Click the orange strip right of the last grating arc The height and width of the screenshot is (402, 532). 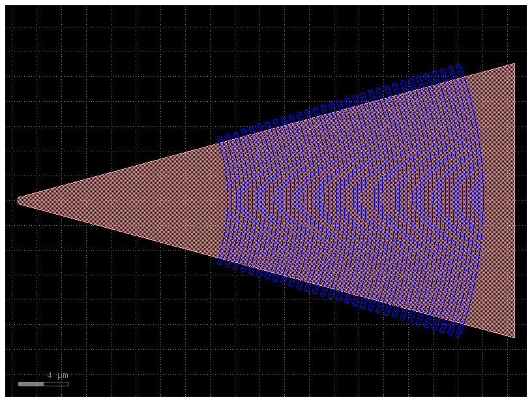499,200
